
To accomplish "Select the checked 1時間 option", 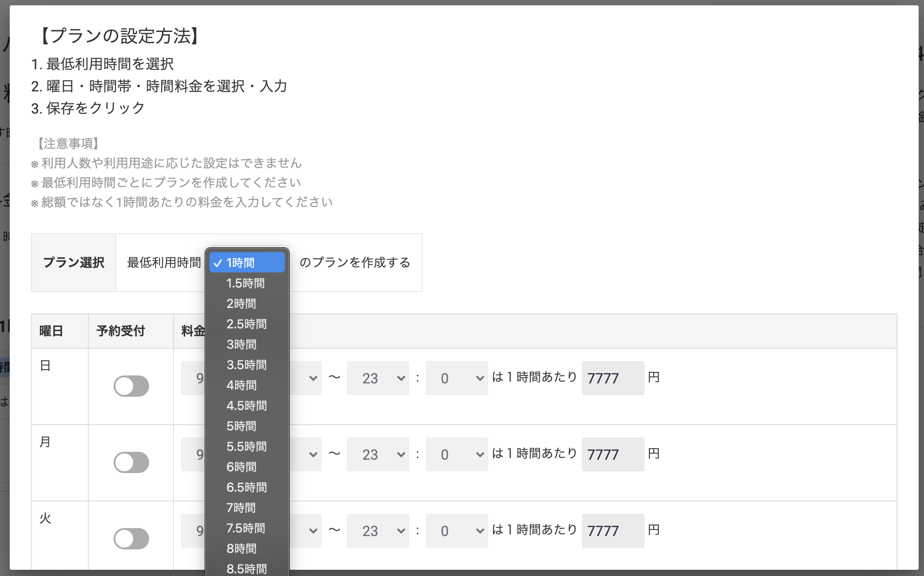I will (246, 263).
